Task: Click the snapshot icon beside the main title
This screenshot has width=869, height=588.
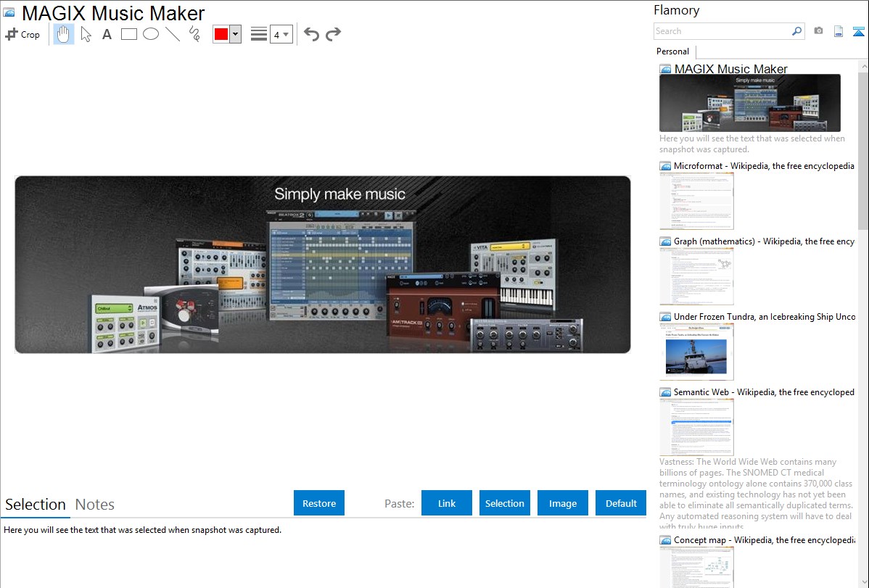Action: pos(9,12)
